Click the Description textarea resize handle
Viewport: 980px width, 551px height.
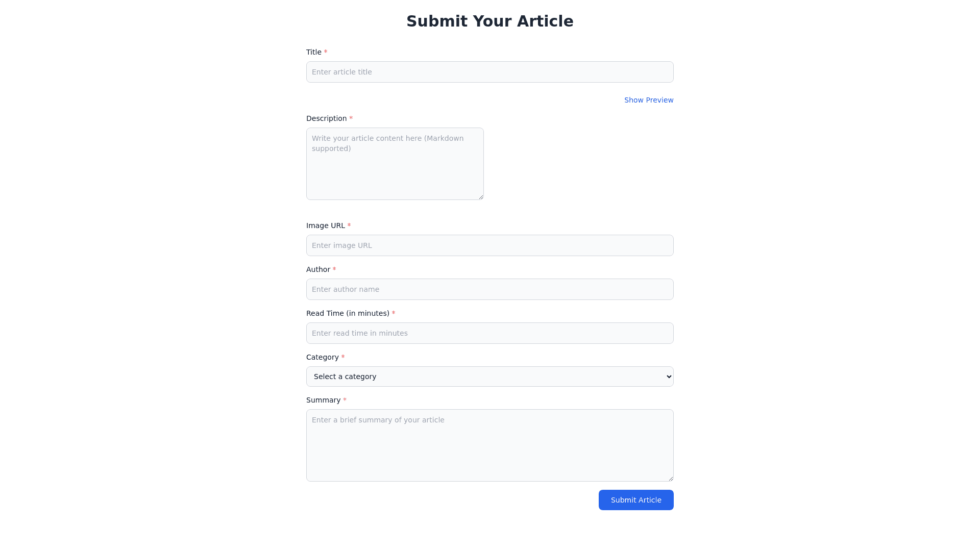pyautogui.click(x=481, y=197)
